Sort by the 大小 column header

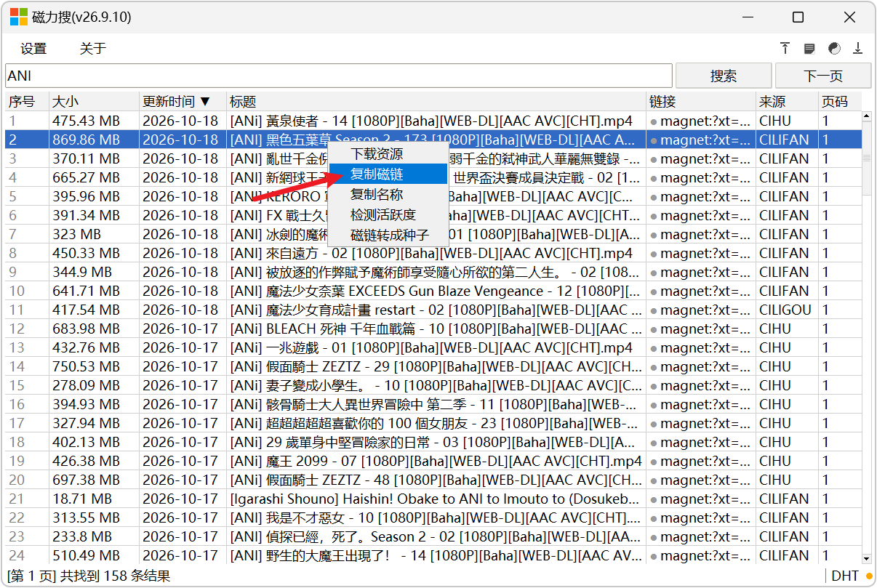[94, 102]
